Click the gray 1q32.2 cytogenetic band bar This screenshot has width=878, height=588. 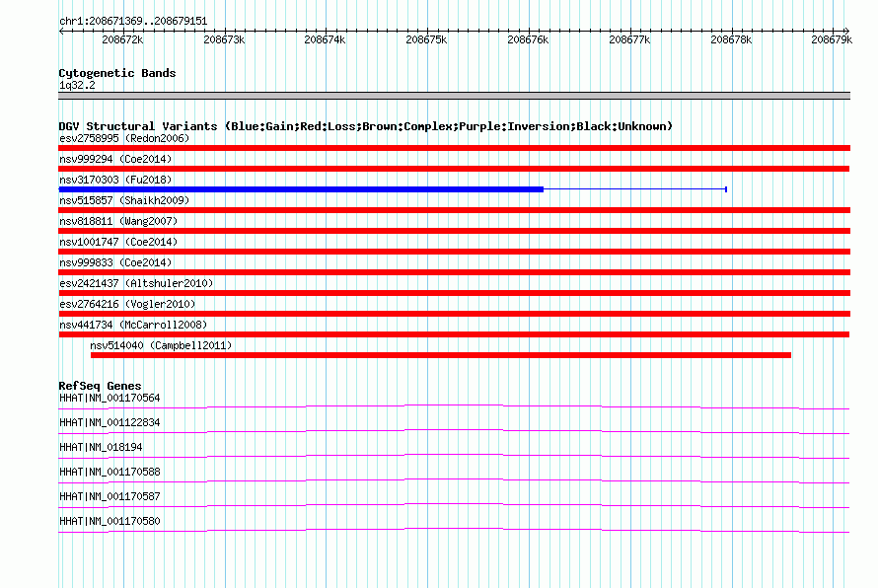click(x=454, y=96)
